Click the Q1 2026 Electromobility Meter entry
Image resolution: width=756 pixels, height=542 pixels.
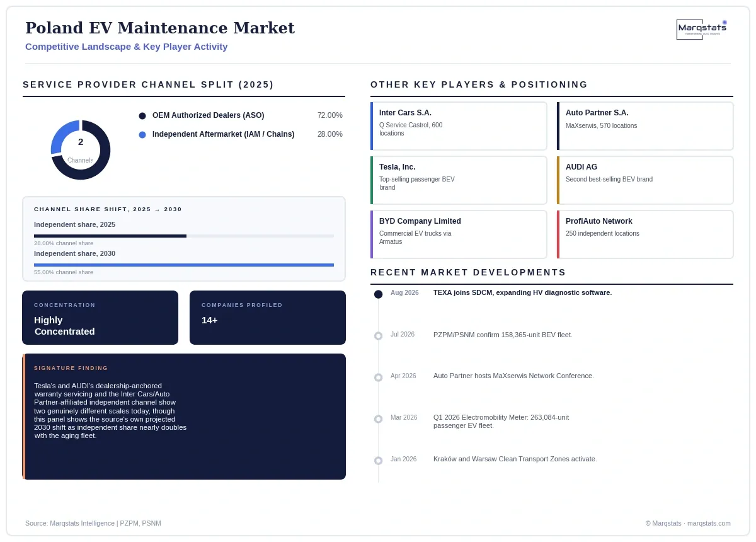coord(501,422)
